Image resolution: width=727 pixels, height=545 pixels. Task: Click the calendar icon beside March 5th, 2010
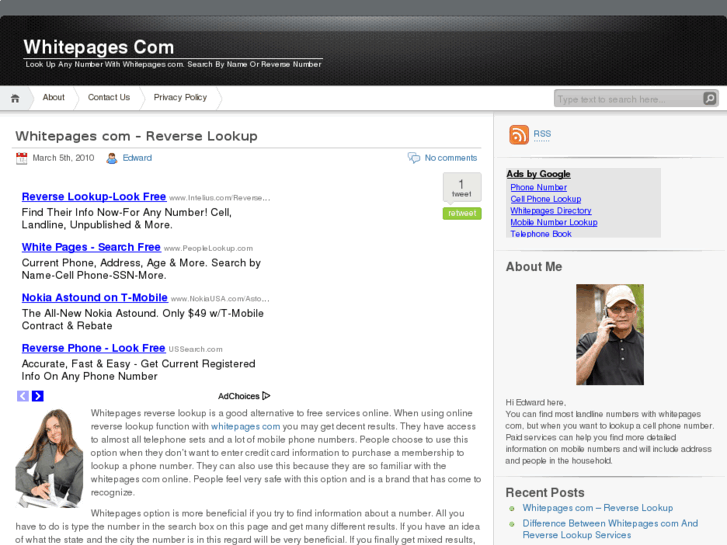(21, 158)
